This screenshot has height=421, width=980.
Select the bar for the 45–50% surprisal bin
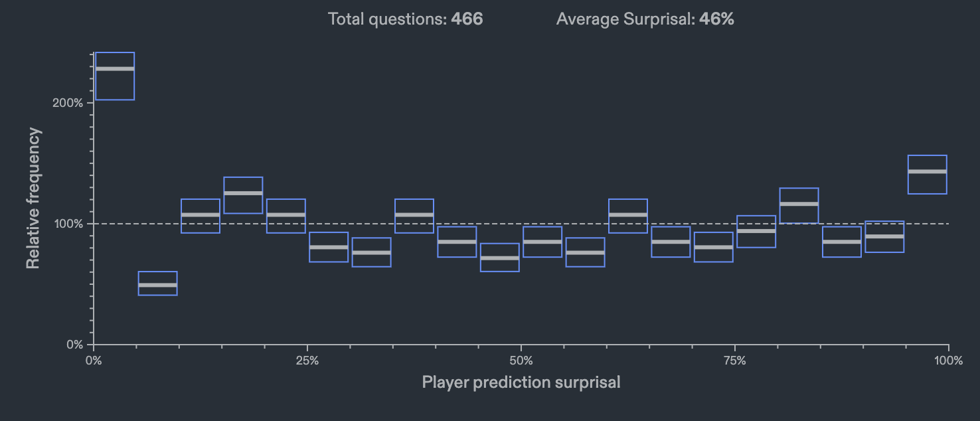499,258
